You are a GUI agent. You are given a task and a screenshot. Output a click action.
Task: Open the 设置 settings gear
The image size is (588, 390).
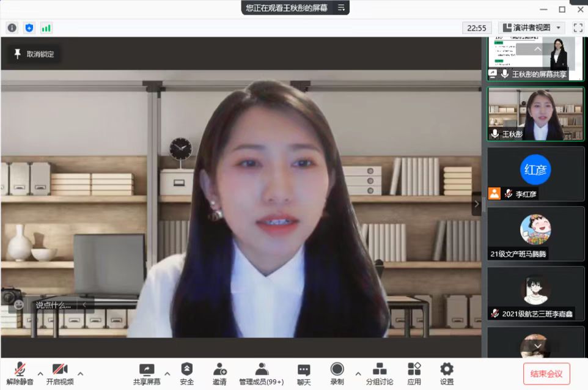click(x=447, y=373)
